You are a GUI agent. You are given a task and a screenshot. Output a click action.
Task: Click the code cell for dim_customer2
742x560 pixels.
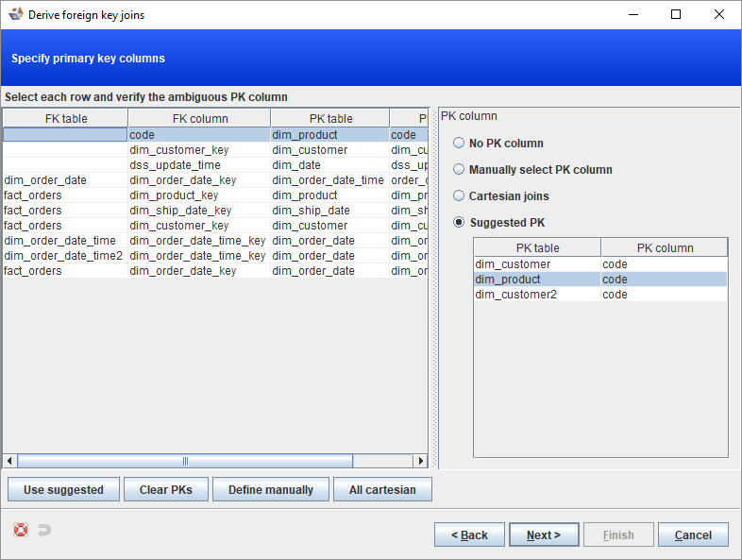pos(665,295)
